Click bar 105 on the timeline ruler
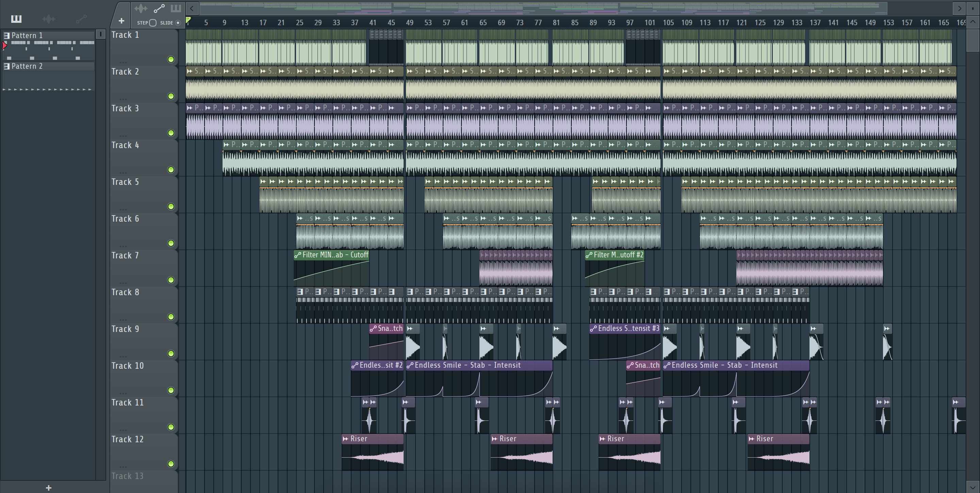 (x=668, y=22)
